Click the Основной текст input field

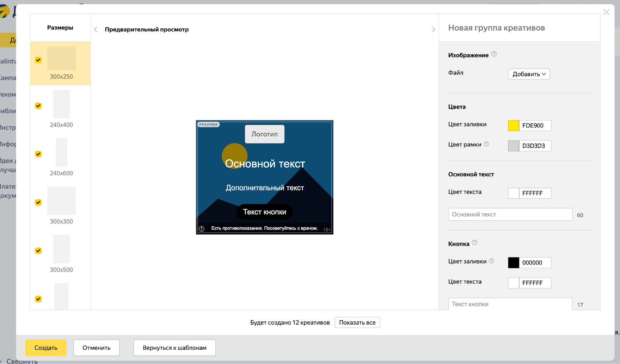[510, 215]
